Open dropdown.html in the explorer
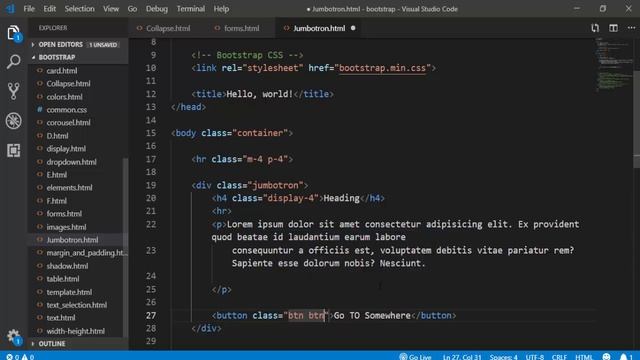Screen dimensions: 640x360 click(71, 162)
